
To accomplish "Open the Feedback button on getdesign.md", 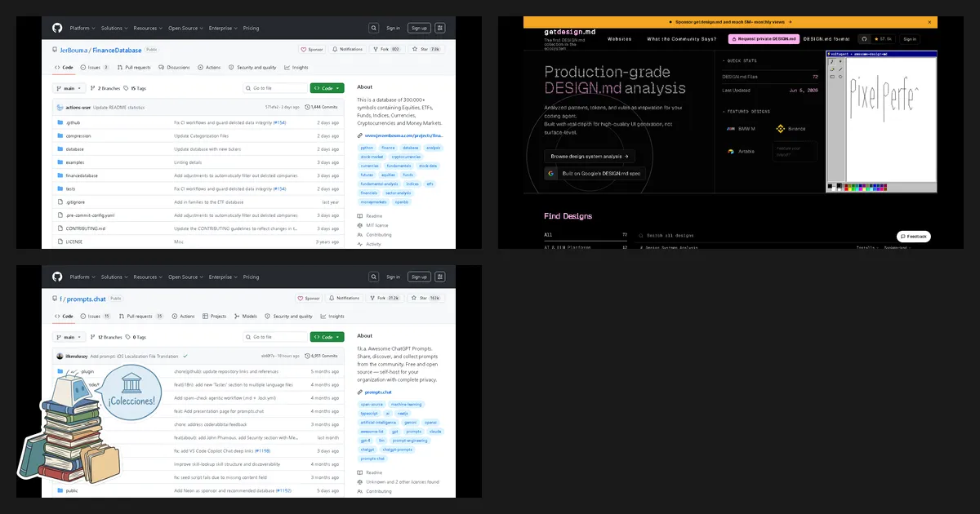I will point(914,237).
